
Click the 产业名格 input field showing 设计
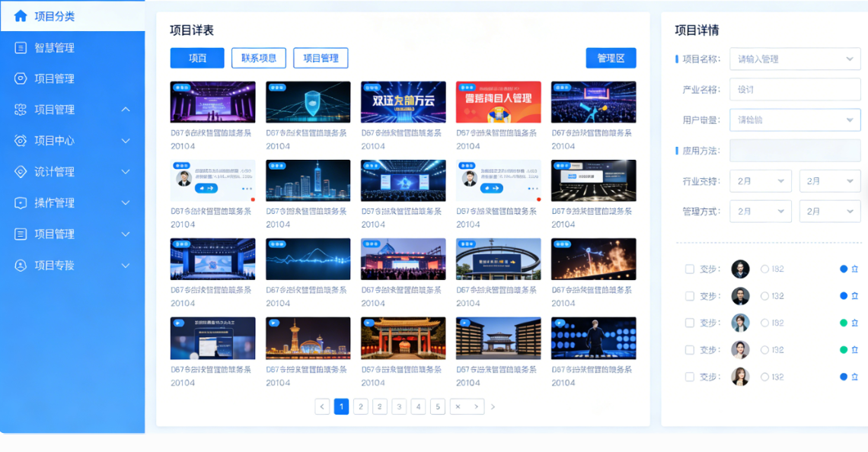(x=795, y=90)
